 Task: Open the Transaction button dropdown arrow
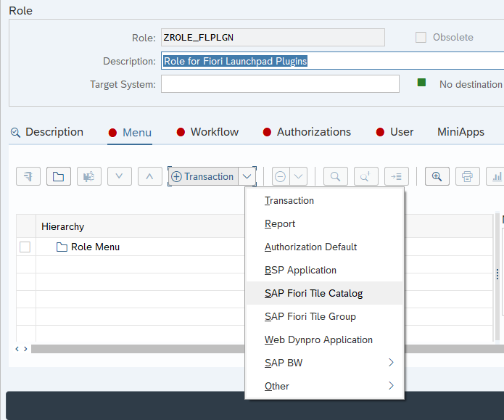click(248, 176)
